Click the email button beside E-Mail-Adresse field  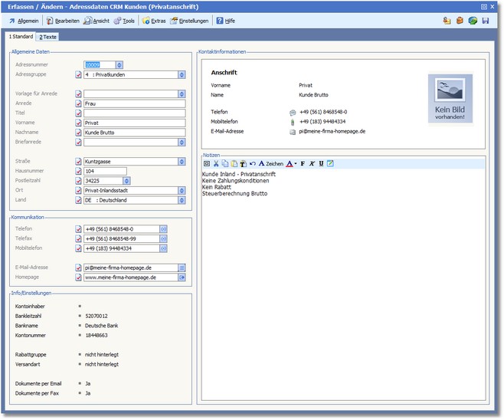182,267
